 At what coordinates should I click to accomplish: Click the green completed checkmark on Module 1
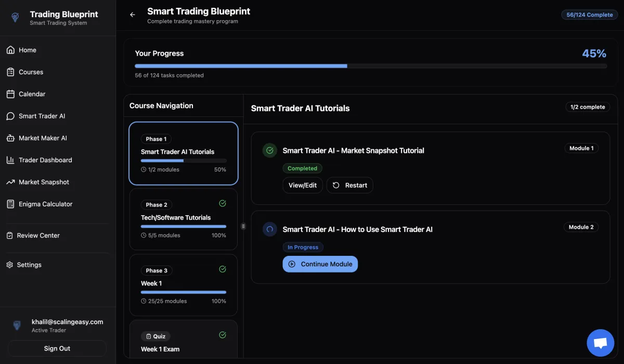point(269,151)
